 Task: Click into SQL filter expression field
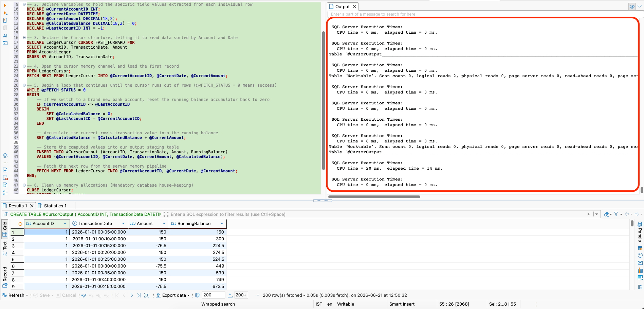coord(377,214)
